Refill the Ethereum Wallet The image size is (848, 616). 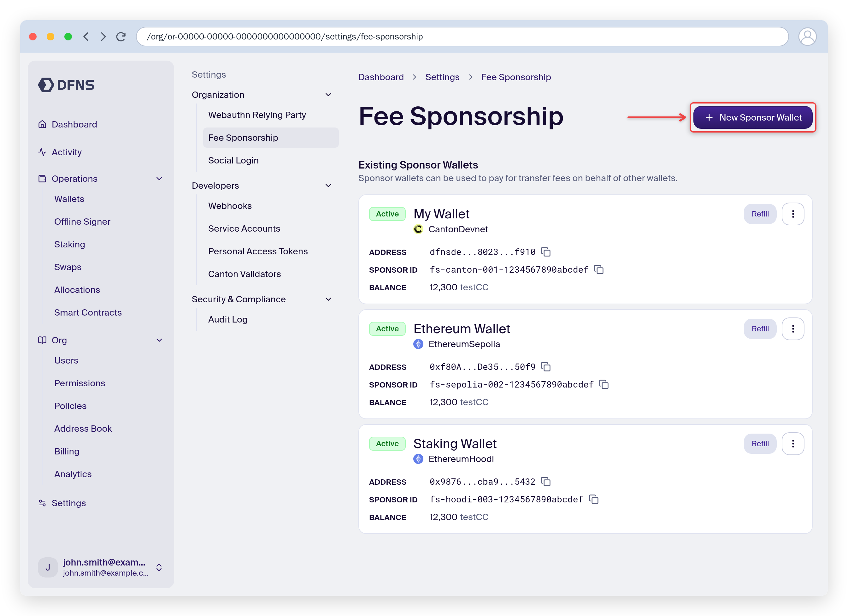tap(760, 329)
